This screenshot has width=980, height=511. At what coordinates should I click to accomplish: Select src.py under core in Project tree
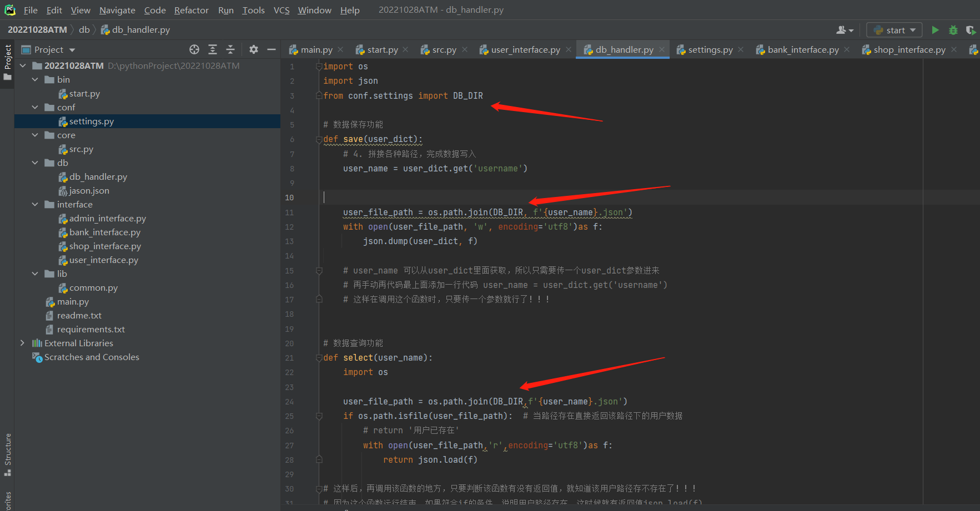(x=81, y=149)
